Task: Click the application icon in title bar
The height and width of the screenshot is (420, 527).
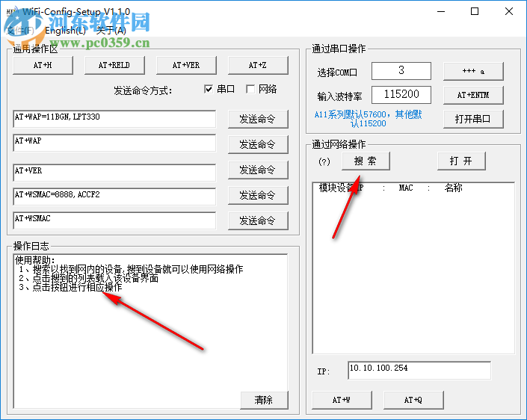Action: (x=12, y=12)
